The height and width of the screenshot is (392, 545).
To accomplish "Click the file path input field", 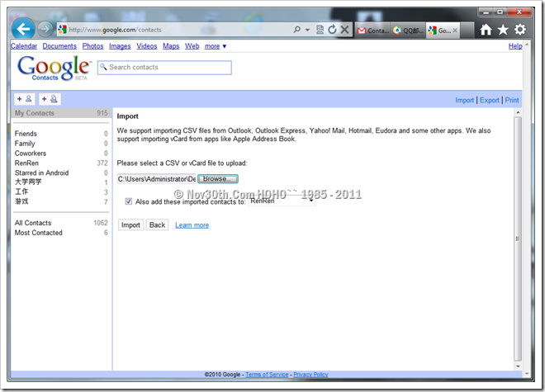I will coord(157,179).
